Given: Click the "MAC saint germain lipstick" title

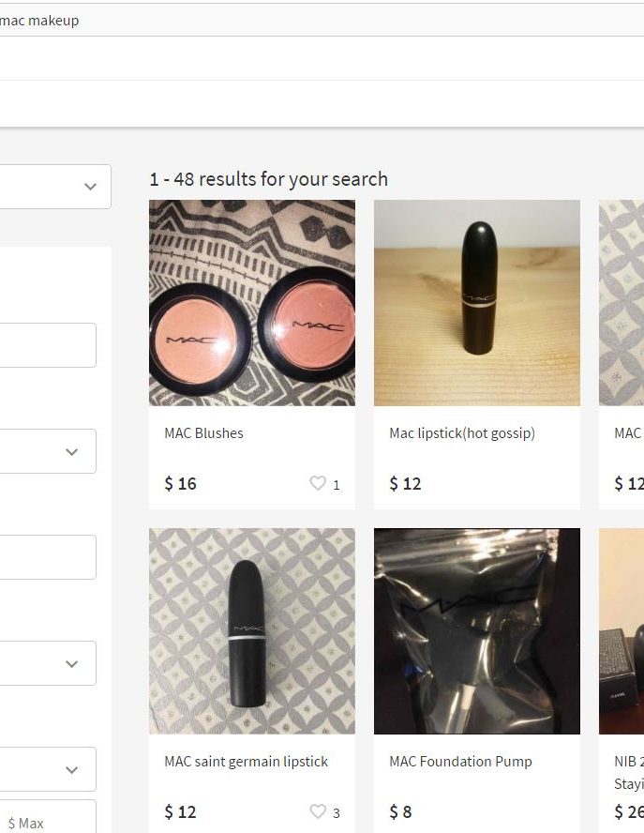Looking at the screenshot, I should [x=246, y=762].
